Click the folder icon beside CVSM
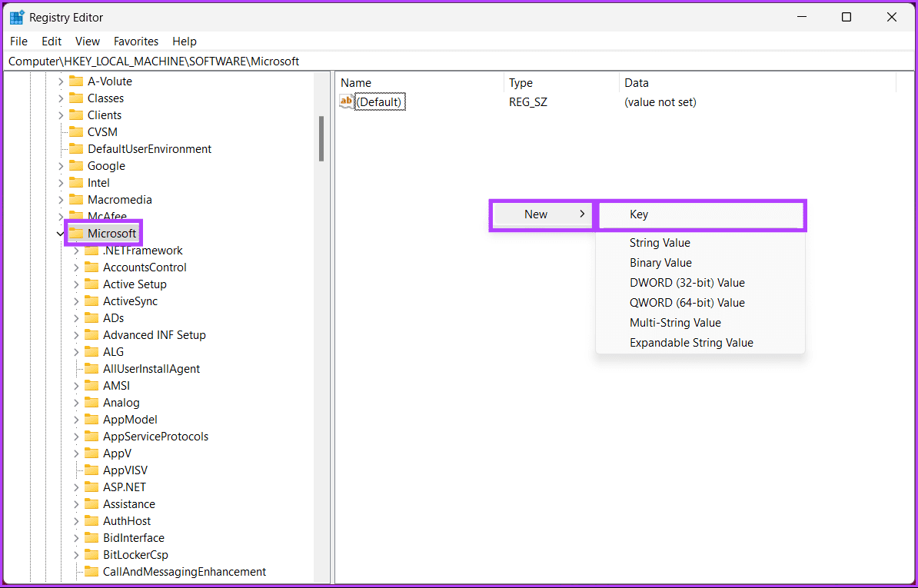The height and width of the screenshot is (588, 918). pos(76,132)
